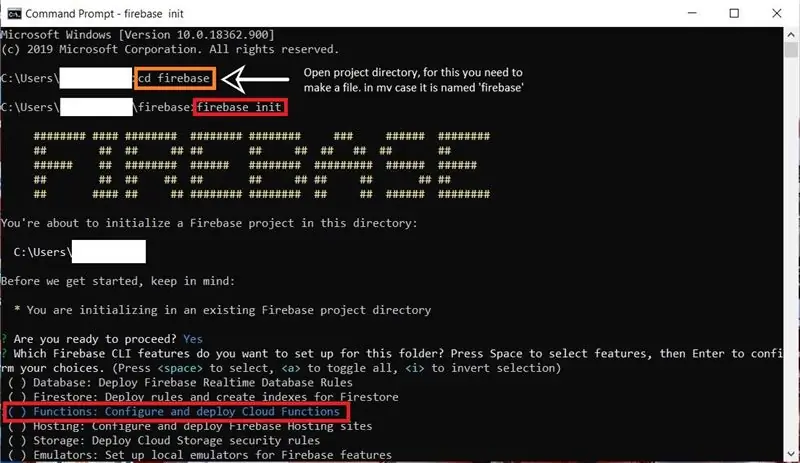Click the Firebase ASCII art banner
The height and width of the screenshot is (463, 800).
[x=262, y=165]
